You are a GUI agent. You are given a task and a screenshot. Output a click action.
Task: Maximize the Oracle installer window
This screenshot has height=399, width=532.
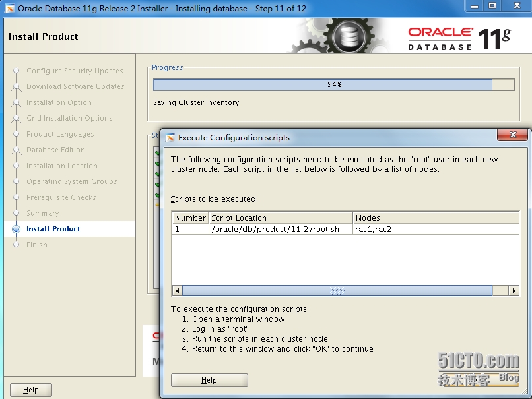point(492,6)
